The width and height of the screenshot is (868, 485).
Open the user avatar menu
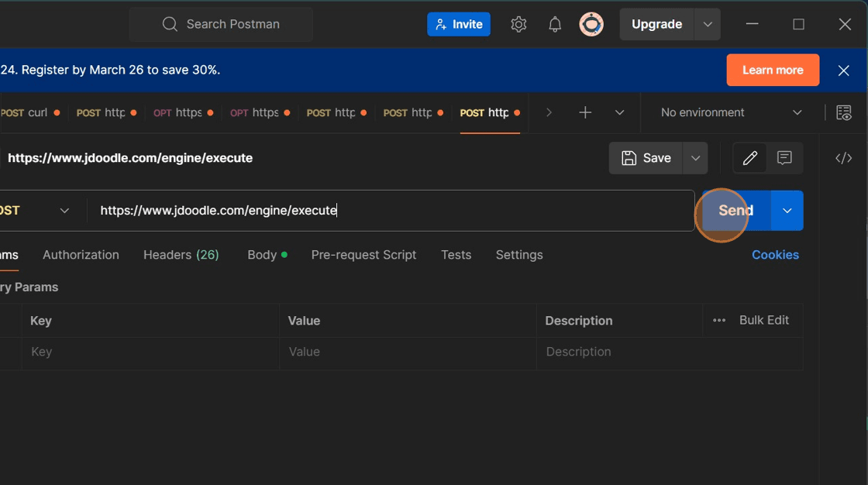[591, 24]
